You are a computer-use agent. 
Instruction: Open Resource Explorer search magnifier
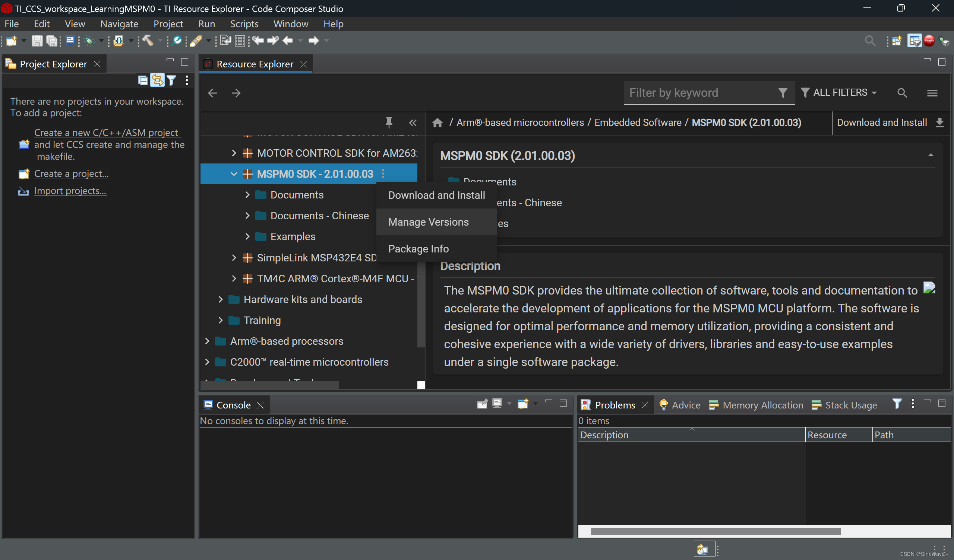902,93
